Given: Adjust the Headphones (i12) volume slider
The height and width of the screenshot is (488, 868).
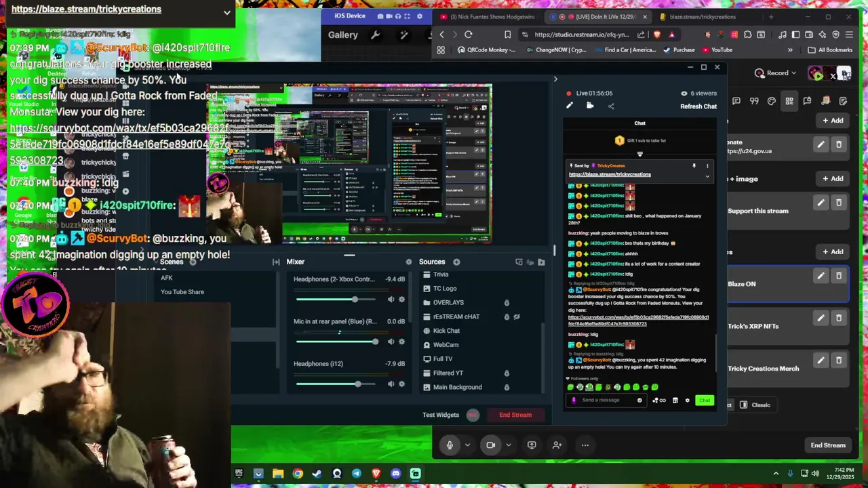Looking at the screenshot, I should point(337,384).
